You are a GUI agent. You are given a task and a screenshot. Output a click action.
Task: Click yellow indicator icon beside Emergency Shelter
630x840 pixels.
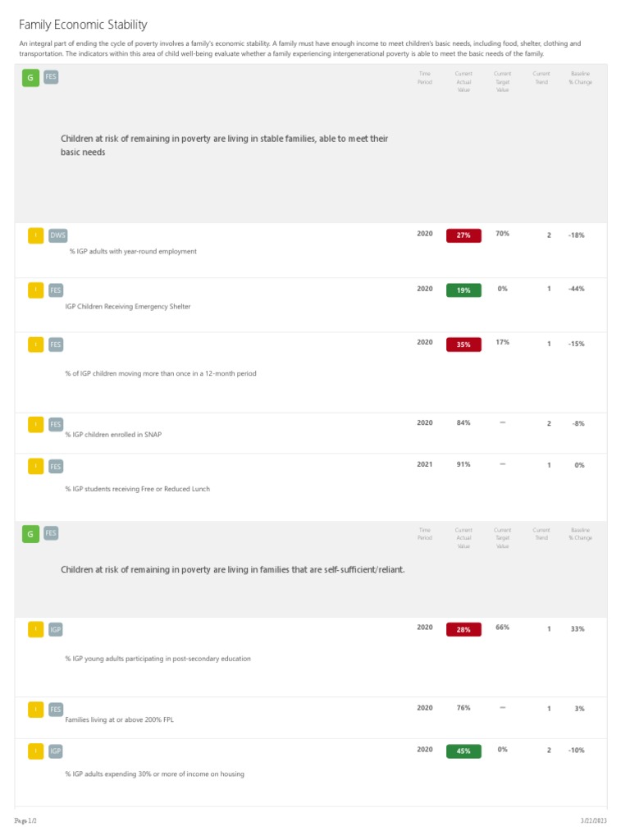pyautogui.click(x=36, y=290)
